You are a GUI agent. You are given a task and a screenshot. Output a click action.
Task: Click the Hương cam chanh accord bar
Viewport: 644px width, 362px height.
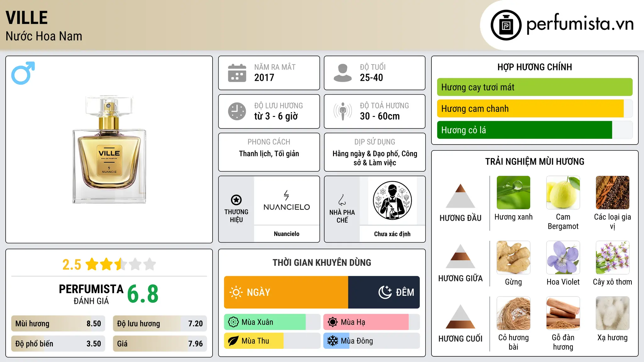pos(535,108)
